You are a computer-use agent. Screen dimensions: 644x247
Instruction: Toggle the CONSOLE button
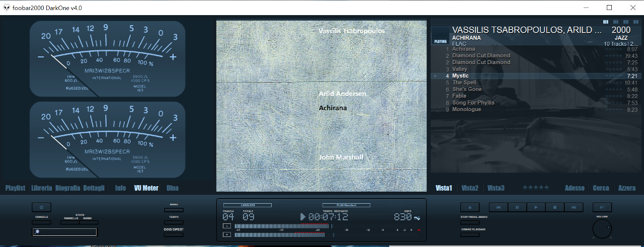41,221
